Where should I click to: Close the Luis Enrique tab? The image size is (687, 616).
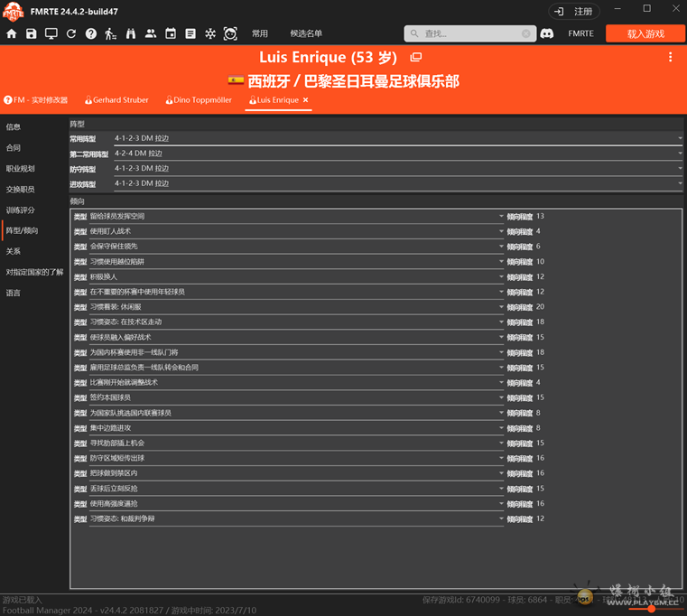tap(306, 100)
